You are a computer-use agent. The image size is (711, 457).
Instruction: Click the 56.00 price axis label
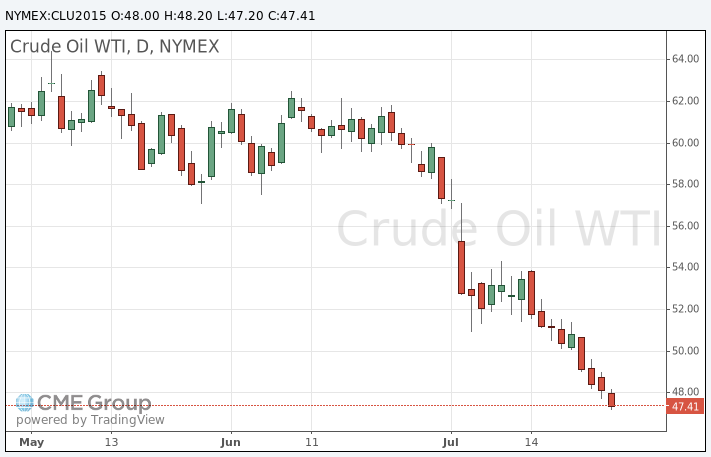[685, 226]
